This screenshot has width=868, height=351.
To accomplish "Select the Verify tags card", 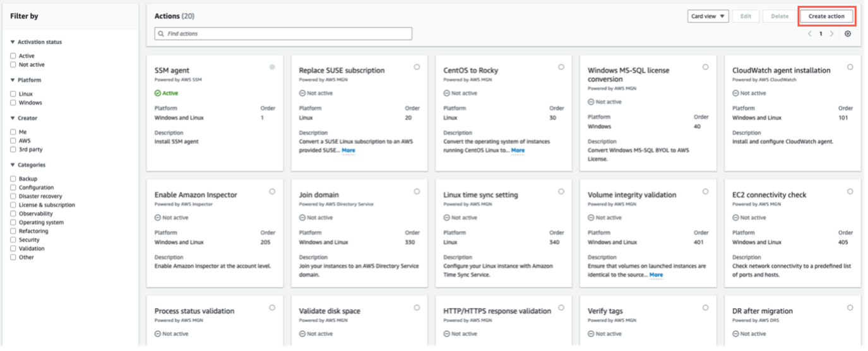I will pos(706,307).
